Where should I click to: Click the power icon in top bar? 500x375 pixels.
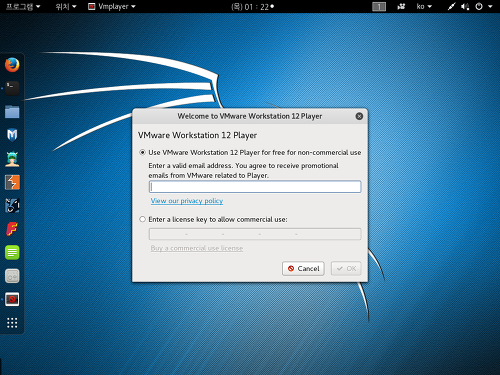coord(479,6)
